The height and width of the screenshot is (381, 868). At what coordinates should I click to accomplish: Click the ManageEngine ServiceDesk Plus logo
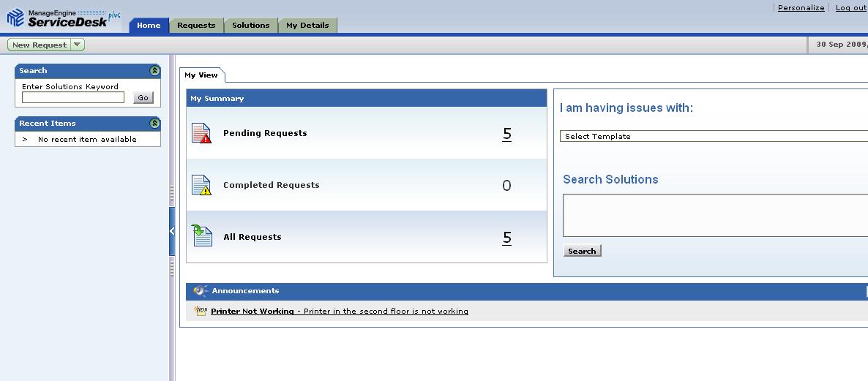point(64,18)
